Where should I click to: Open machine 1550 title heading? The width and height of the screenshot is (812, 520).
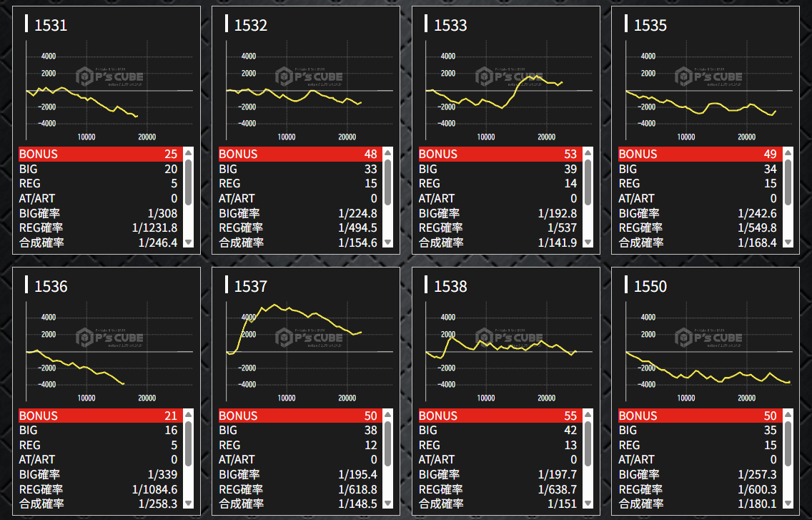pyautogui.click(x=650, y=287)
